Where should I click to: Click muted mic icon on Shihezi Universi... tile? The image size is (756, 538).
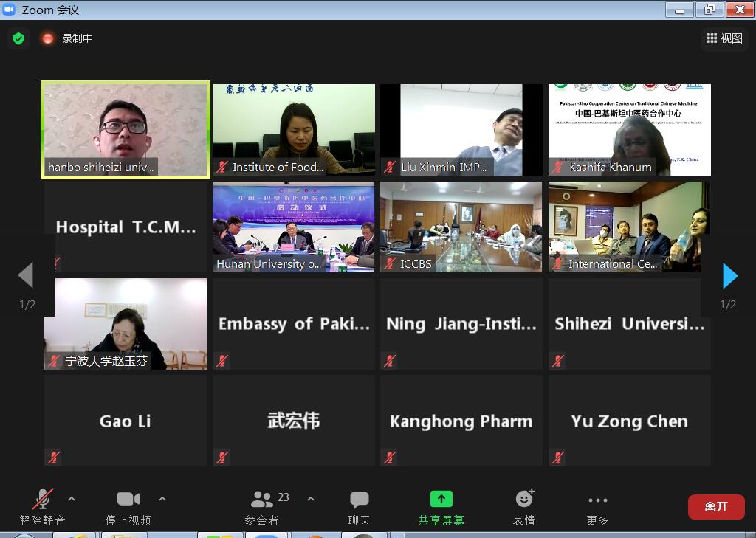558,361
